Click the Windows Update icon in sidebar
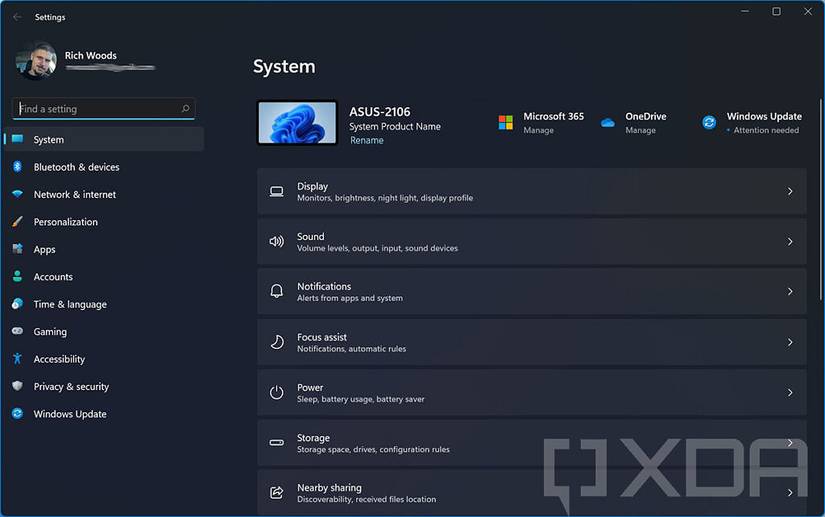Image resolution: width=825 pixels, height=517 pixels. (x=17, y=413)
